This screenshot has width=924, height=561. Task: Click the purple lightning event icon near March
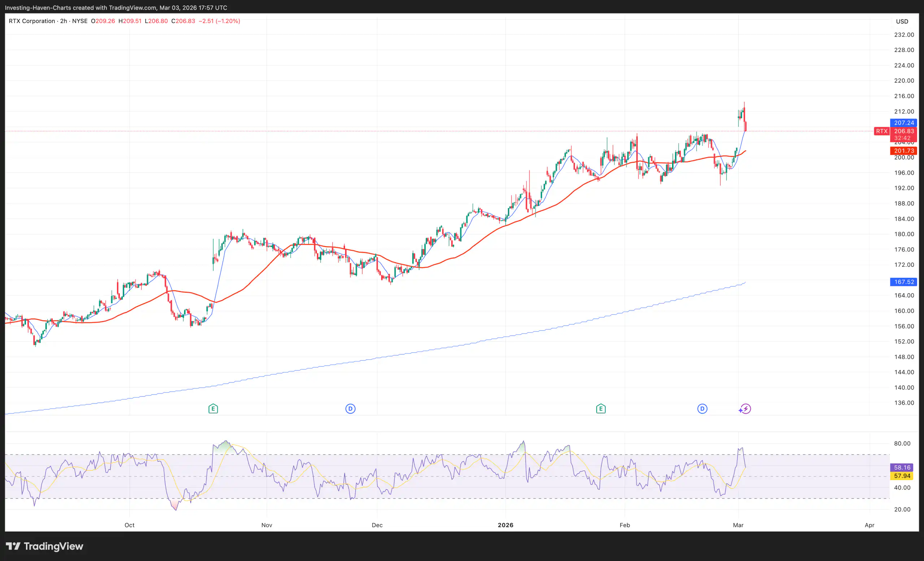coord(745,409)
